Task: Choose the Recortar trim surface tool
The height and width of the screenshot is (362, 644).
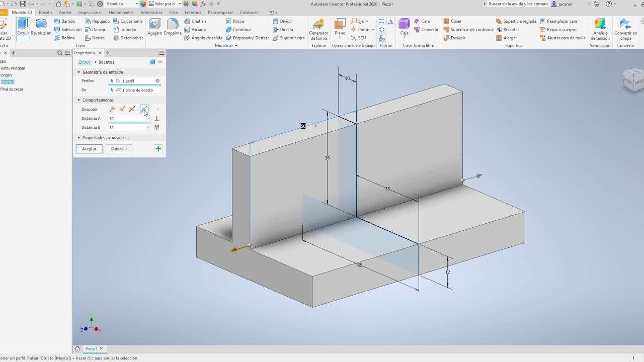Action: tap(507, 30)
